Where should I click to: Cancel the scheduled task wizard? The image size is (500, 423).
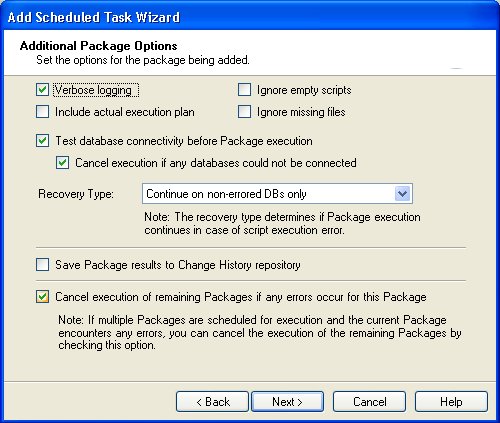pos(369,402)
